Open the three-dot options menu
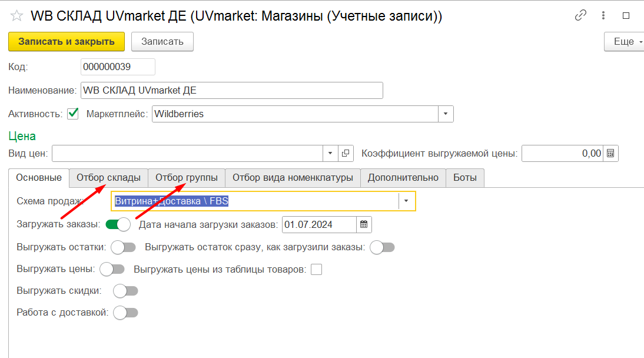Screen dimensions: 644x358 [x=603, y=16]
